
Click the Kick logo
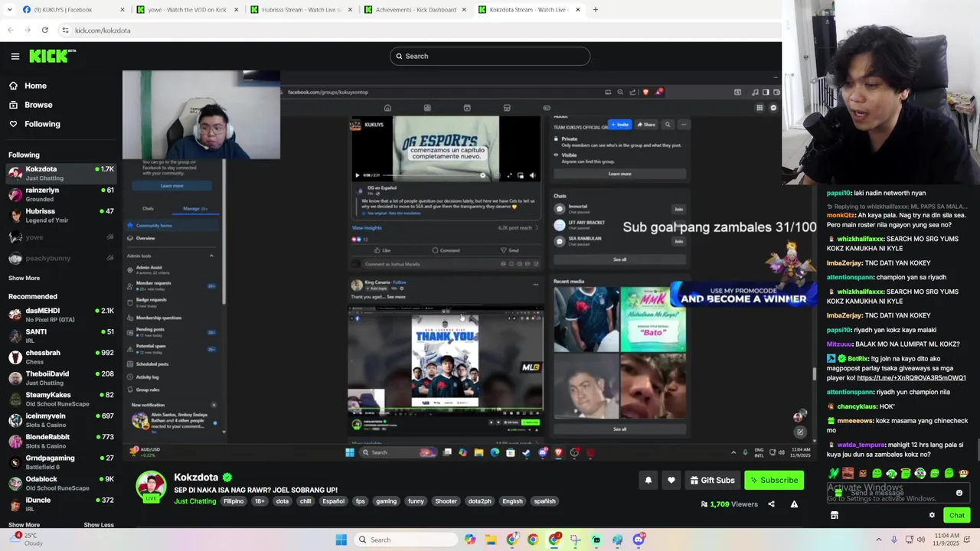(x=52, y=56)
